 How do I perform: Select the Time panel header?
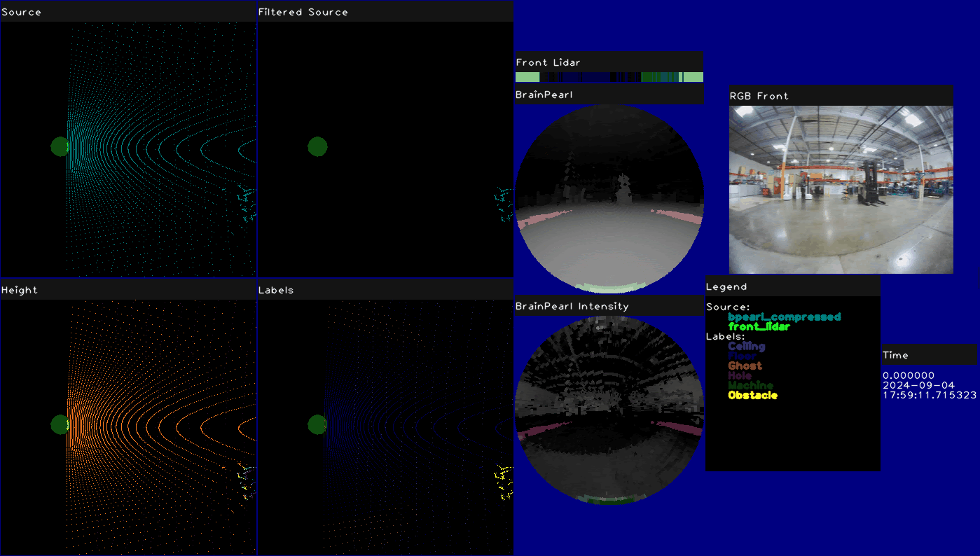click(895, 355)
